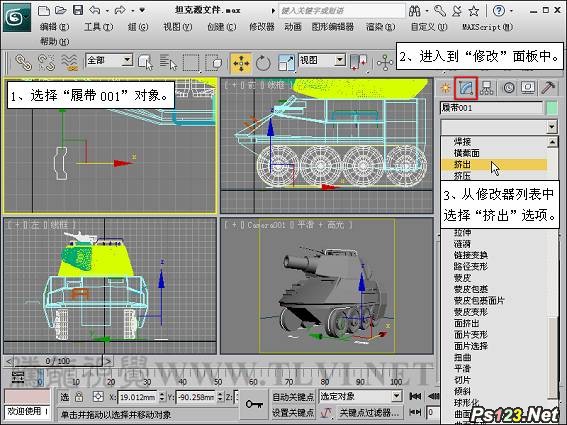
Task: Toggle the Key Mode playback button
Action: click(x=415, y=412)
